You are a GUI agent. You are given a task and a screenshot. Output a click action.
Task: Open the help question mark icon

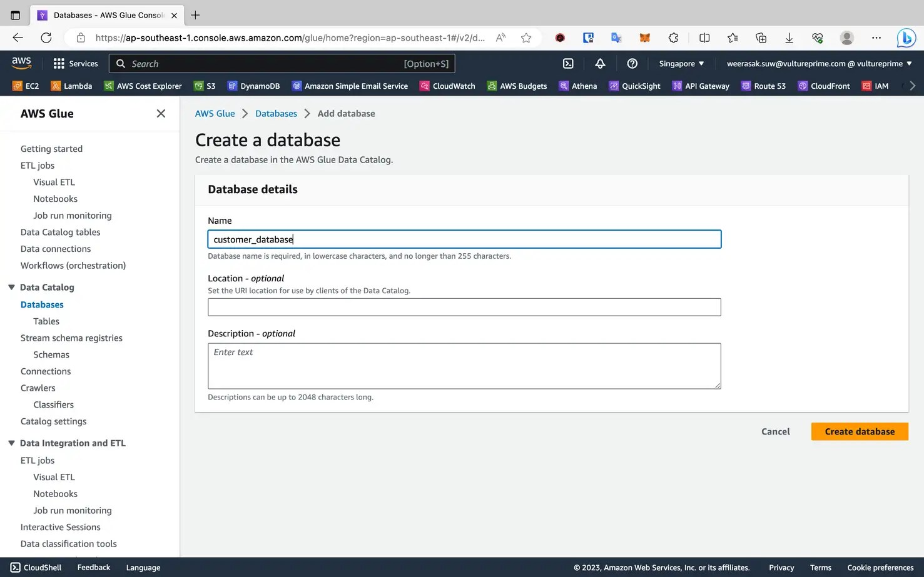point(632,63)
